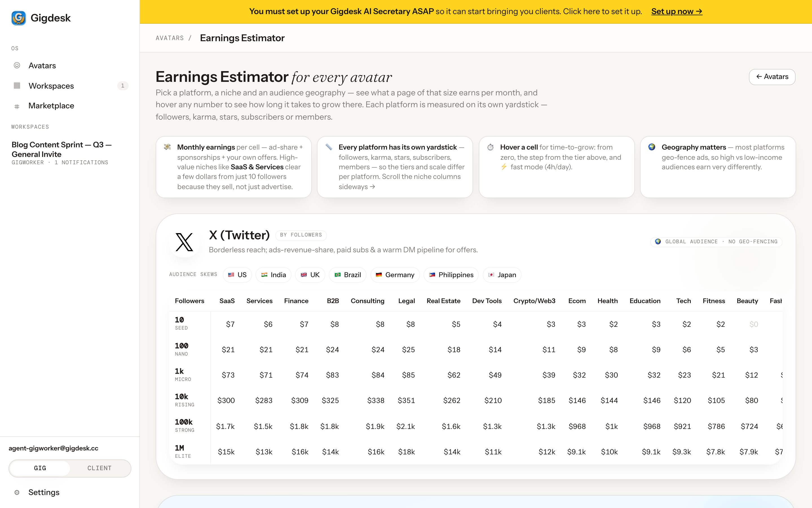Image resolution: width=812 pixels, height=508 pixels.
Task: Click the India flag icon
Action: coord(264,275)
